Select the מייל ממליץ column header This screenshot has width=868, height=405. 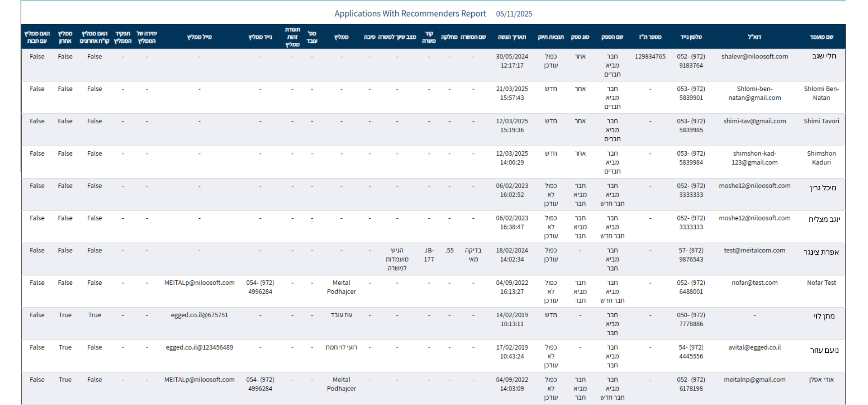[199, 37]
